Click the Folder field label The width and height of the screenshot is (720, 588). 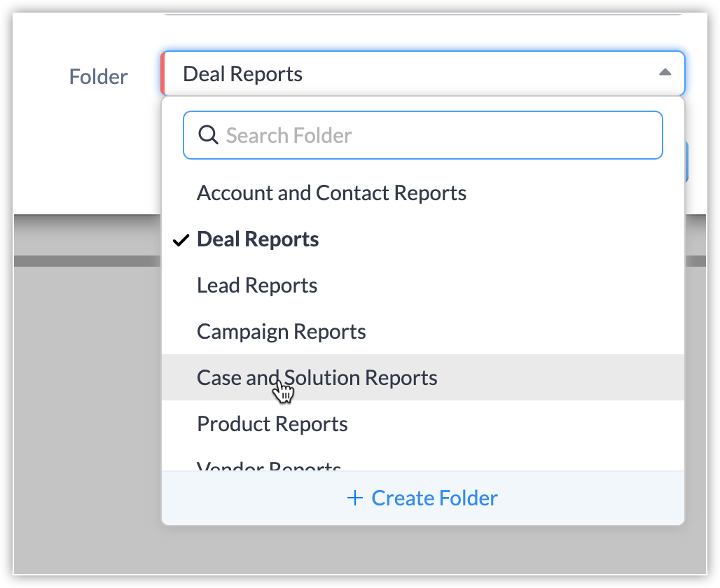click(98, 76)
